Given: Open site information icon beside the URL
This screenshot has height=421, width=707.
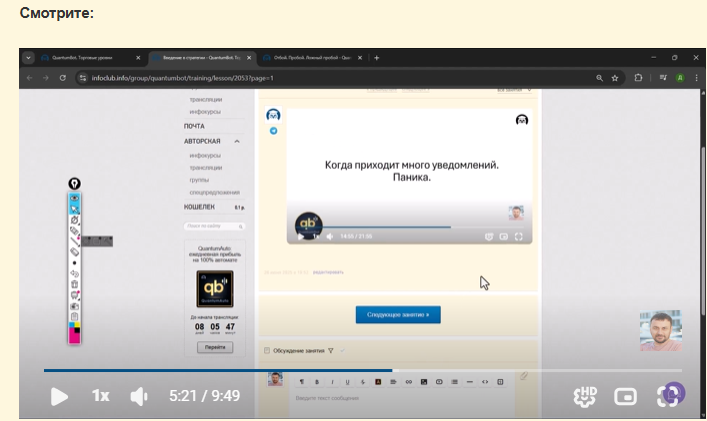Looking at the screenshot, I should coord(83,78).
